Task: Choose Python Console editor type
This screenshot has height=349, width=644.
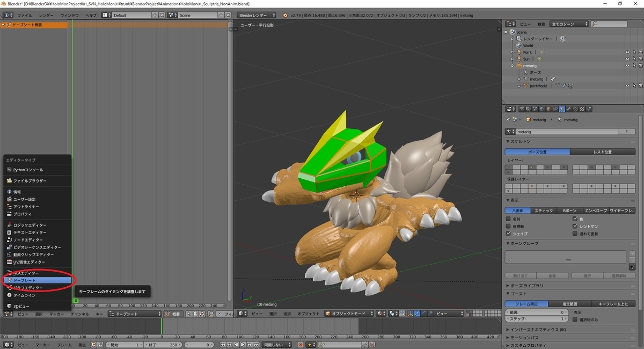Action: (38, 170)
